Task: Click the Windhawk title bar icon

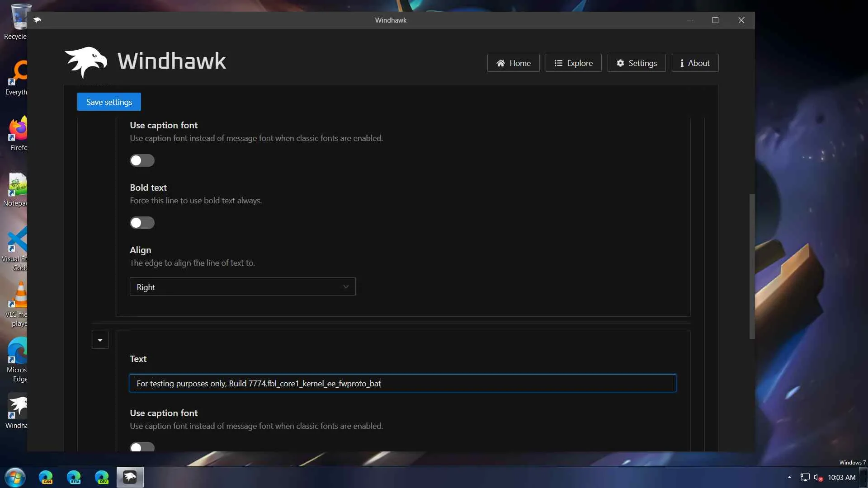Action: [38, 20]
